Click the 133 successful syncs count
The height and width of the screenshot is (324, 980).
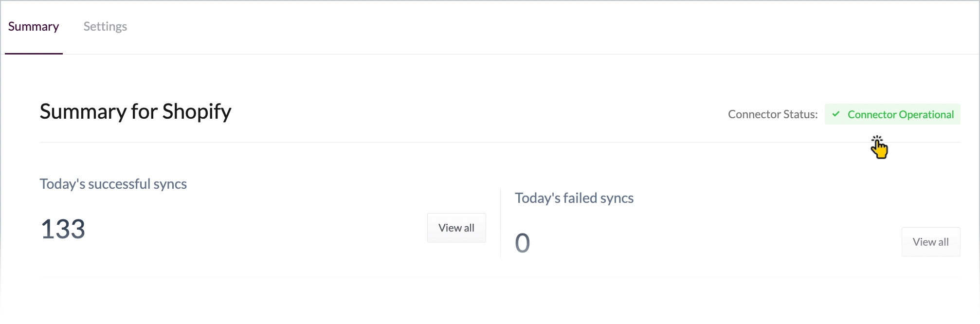[63, 229]
